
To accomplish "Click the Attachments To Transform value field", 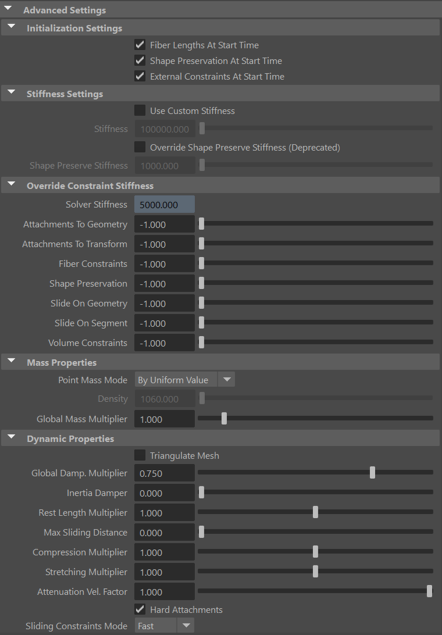I will [x=164, y=244].
